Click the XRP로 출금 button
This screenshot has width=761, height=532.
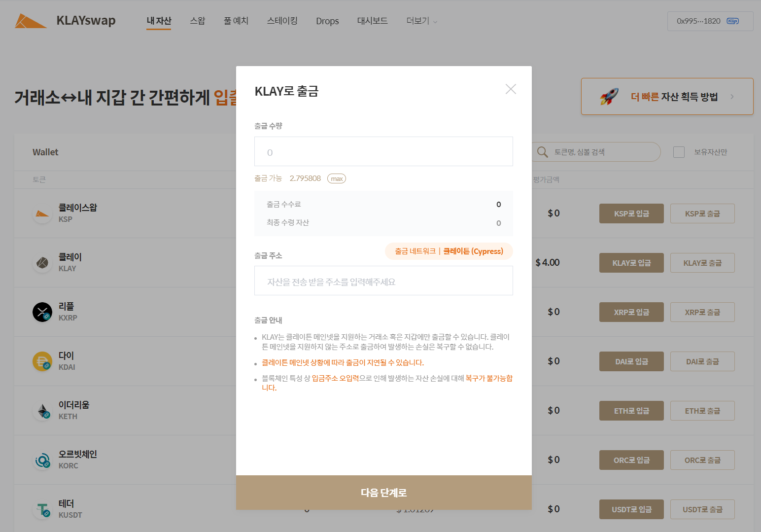(702, 312)
